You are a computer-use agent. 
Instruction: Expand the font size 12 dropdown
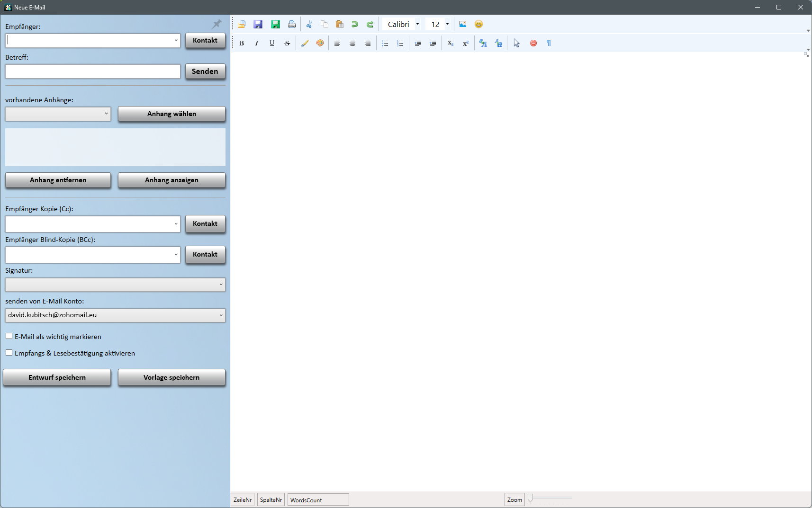pyautogui.click(x=447, y=25)
